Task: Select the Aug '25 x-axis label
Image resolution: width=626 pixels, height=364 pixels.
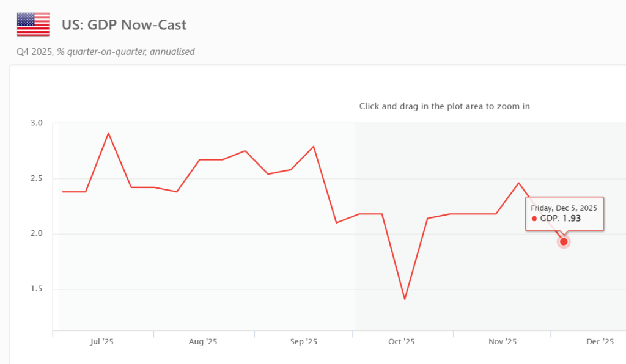Action: pos(203,342)
